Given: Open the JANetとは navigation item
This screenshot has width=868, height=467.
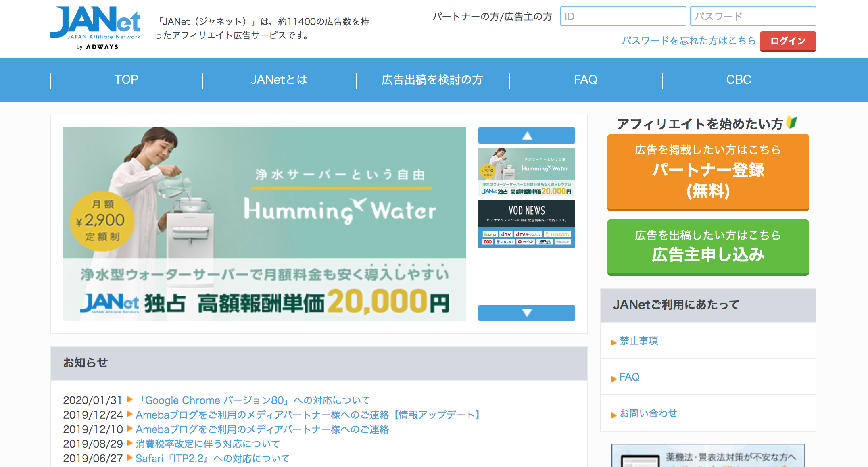Looking at the screenshot, I should [x=279, y=80].
